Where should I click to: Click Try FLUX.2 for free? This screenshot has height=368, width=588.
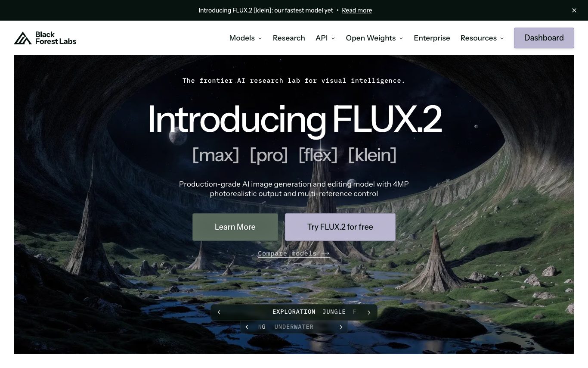click(x=340, y=227)
